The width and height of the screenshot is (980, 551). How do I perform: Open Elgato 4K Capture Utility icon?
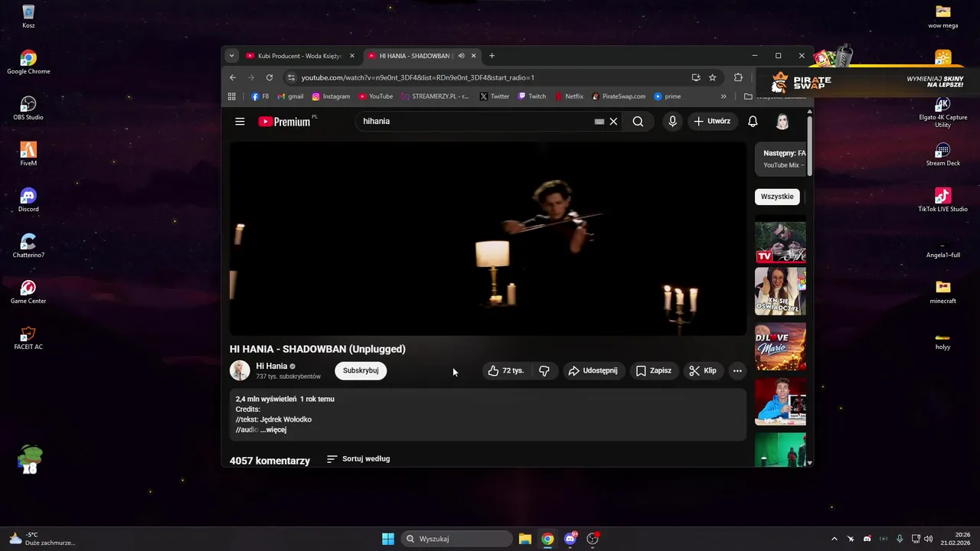coord(942,112)
